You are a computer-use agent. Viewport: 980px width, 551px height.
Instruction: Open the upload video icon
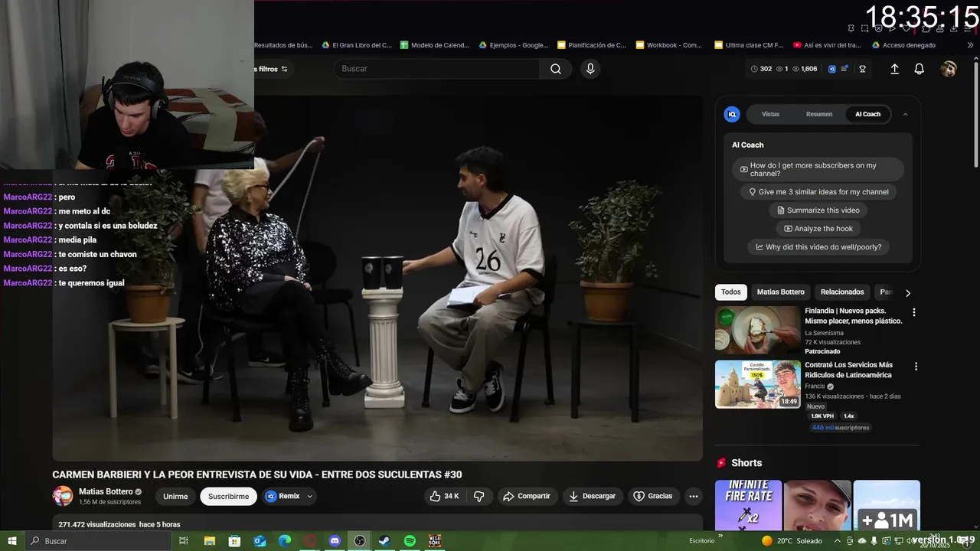(x=894, y=69)
